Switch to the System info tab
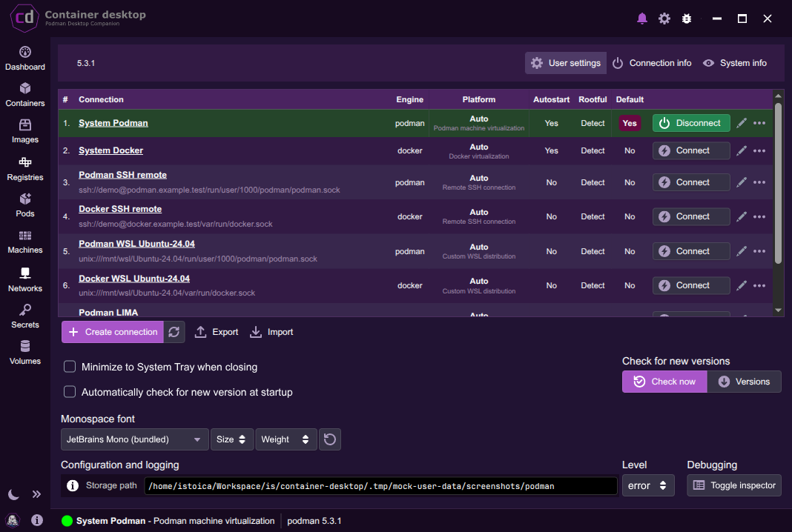792x532 pixels. click(x=734, y=63)
